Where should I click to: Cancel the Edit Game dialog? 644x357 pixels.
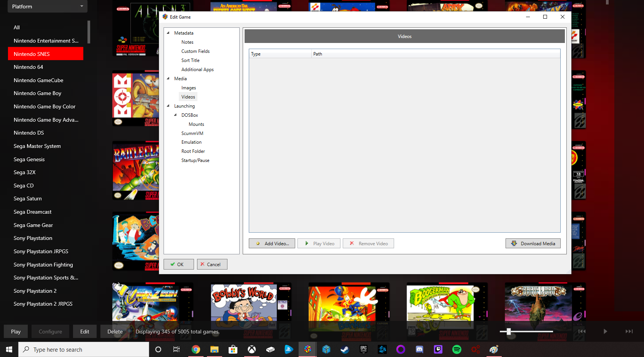(x=212, y=264)
